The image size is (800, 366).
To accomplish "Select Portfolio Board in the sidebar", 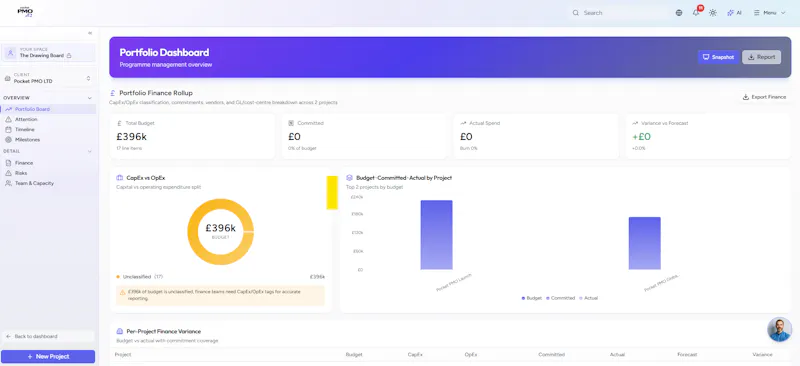I will coord(48,109).
